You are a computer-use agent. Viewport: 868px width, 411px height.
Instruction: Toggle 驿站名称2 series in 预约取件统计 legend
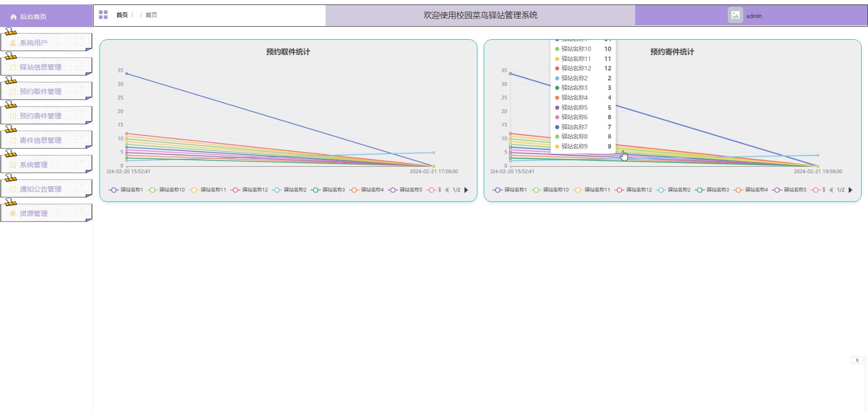tap(289, 190)
